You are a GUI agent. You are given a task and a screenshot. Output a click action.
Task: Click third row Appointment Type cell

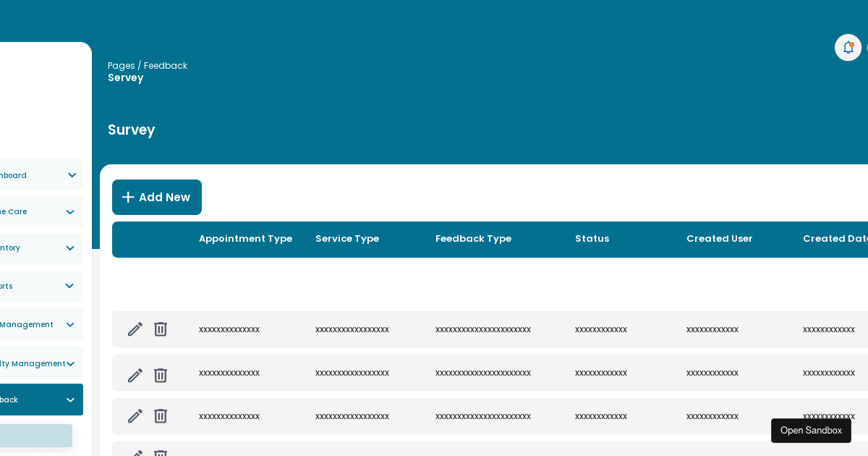[229, 416]
